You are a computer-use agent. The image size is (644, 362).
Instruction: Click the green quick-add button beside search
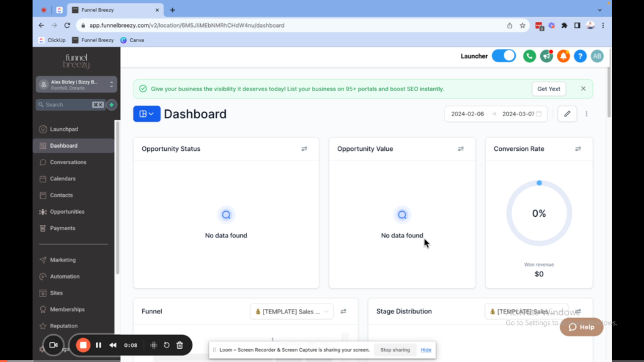coord(111,105)
